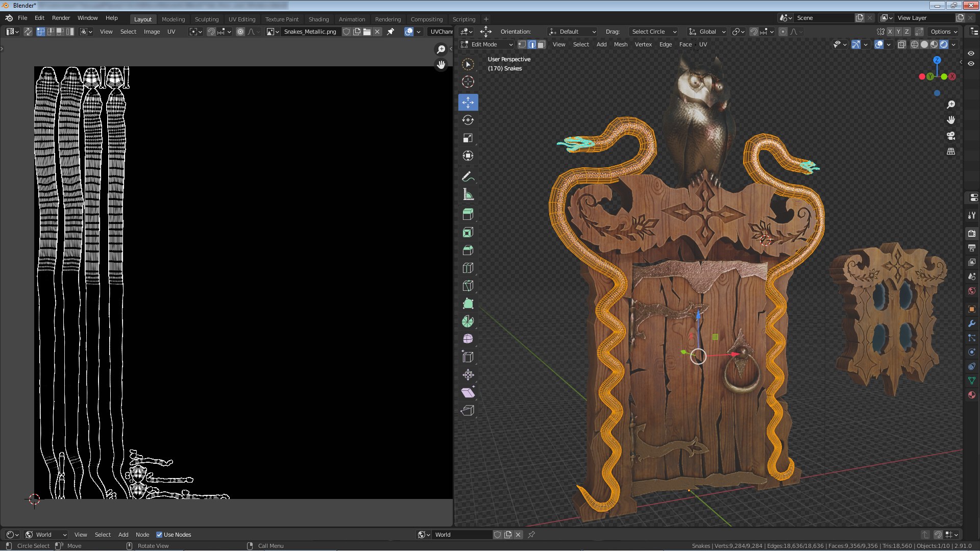Open World shader type dropdown
The image size is (980, 551).
[x=46, y=535]
